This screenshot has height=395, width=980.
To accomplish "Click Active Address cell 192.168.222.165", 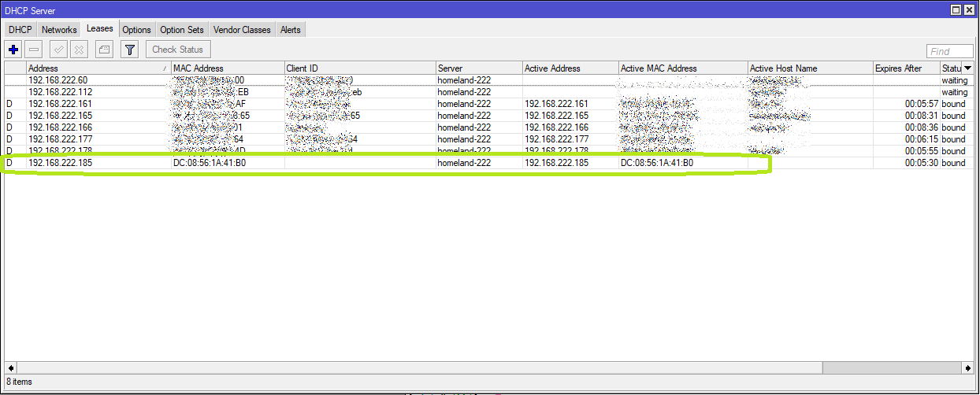I will (556, 116).
